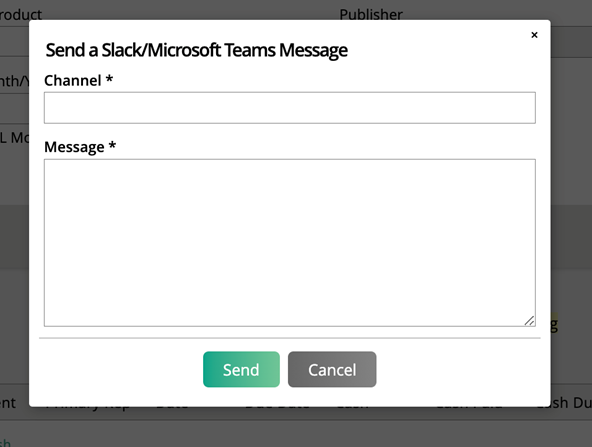This screenshot has width=592, height=447.
Task: Click the Message field label
Action: click(x=74, y=147)
